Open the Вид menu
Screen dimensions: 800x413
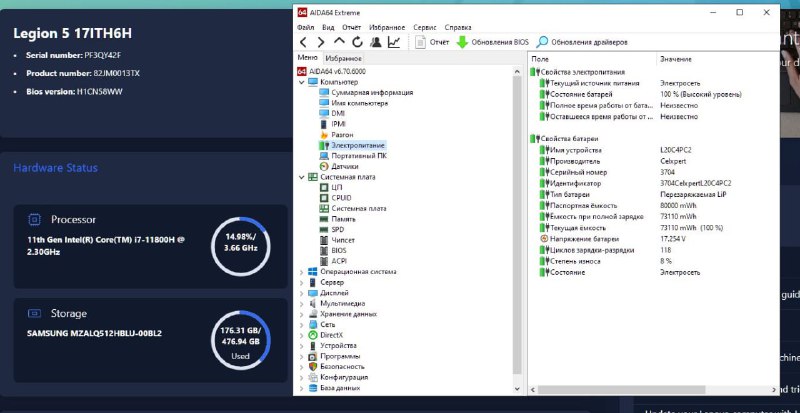329,28
